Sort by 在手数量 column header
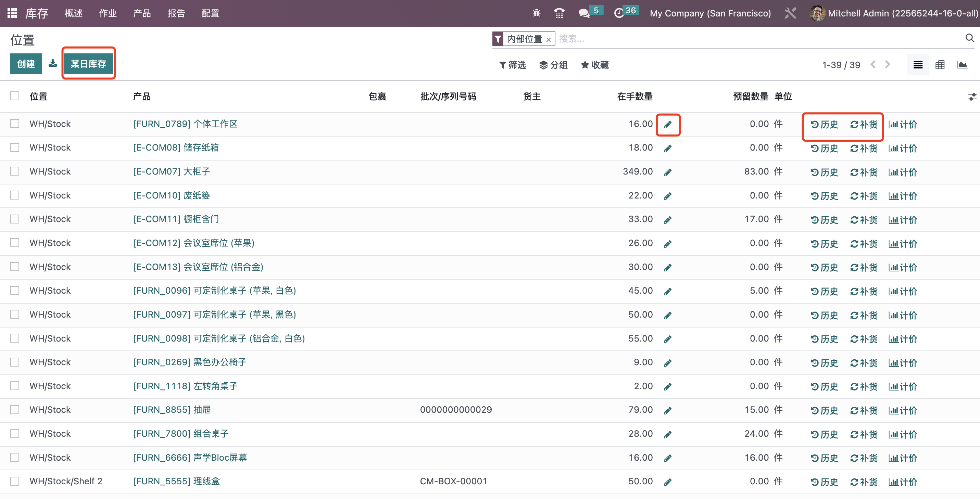This screenshot has width=980, height=499. [635, 97]
